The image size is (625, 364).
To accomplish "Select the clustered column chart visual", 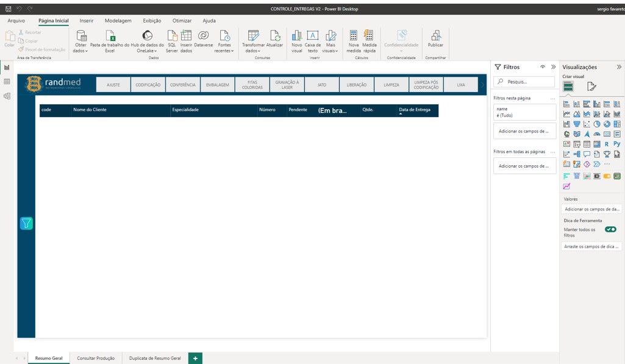I will (x=597, y=104).
